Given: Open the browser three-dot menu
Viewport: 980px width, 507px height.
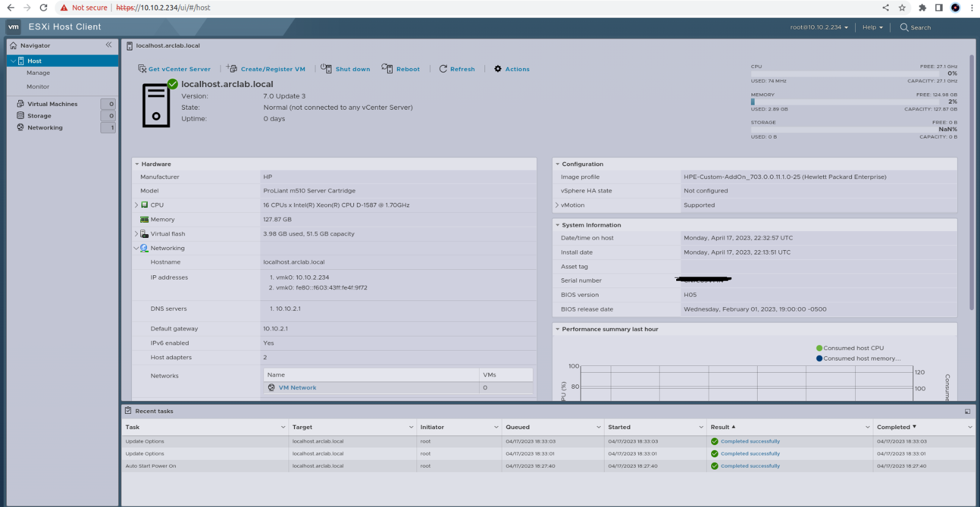Looking at the screenshot, I should [x=972, y=8].
